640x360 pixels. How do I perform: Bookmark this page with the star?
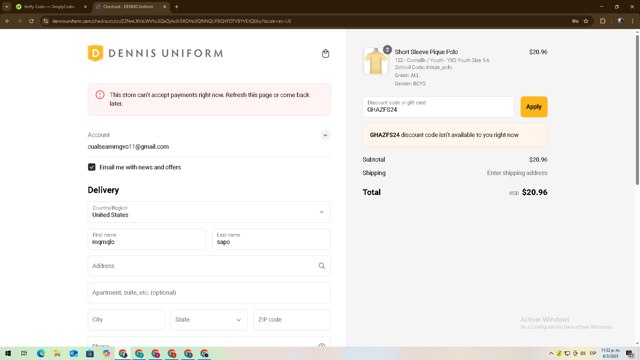tap(586, 21)
